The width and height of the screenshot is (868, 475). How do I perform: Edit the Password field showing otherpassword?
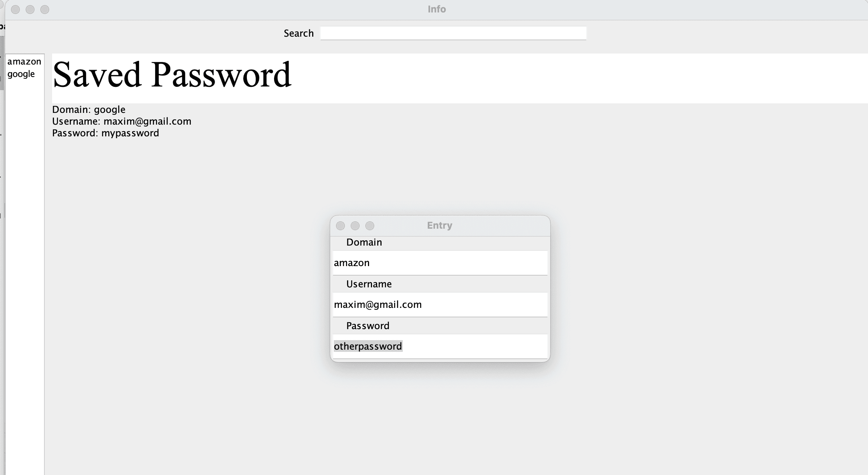[x=440, y=346]
